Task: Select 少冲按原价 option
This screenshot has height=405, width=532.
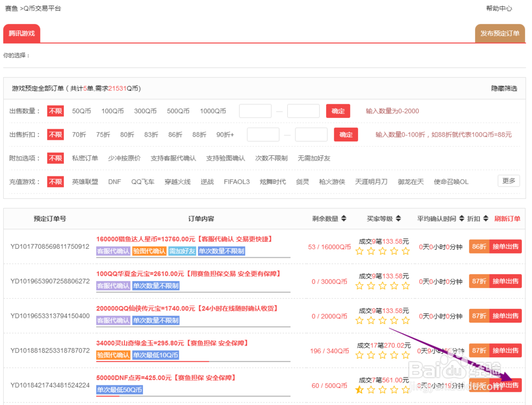Action: 124,158
